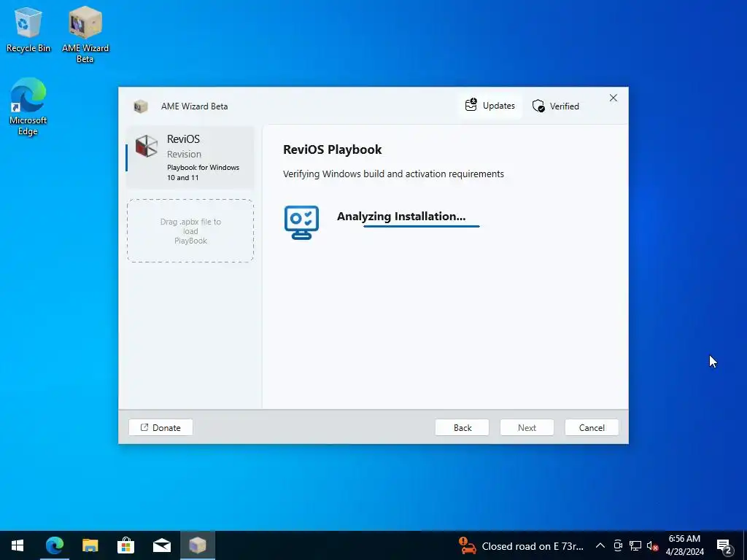Image resolution: width=747 pixels, height=560 pixels.
Task: Show hidden system tray icons
Action: click(600, 545)
